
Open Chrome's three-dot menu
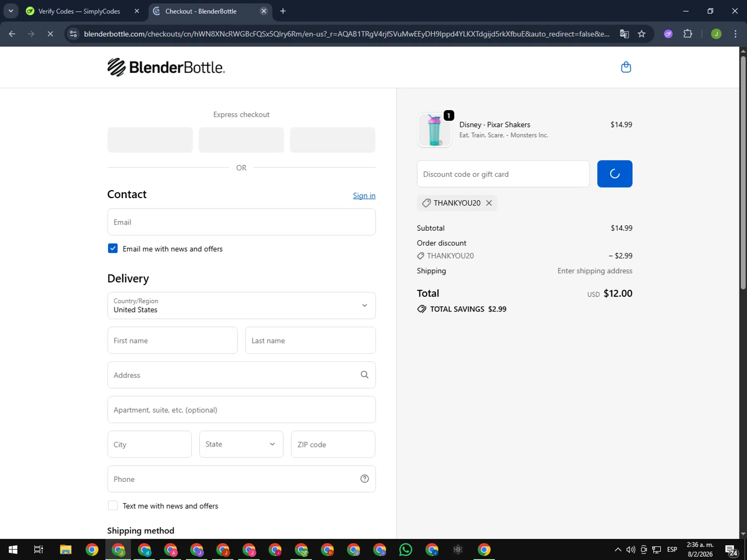point(735,34)
